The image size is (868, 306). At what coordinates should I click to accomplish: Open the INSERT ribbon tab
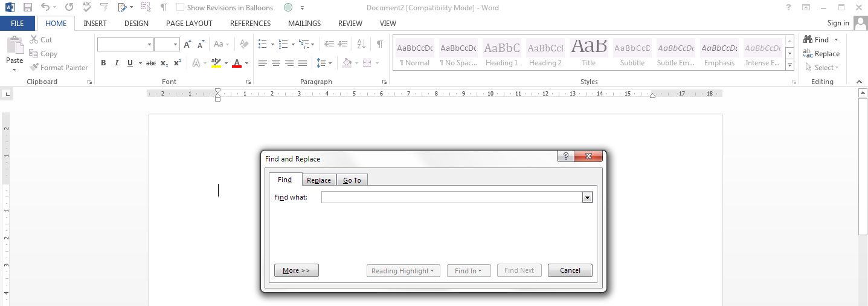[x=95, y=24]
